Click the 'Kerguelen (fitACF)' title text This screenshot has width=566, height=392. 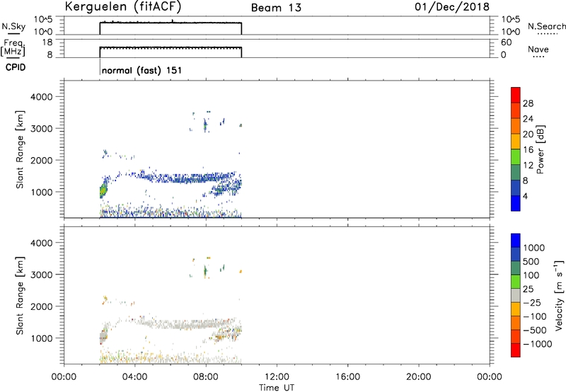click(x=122, y=7)
